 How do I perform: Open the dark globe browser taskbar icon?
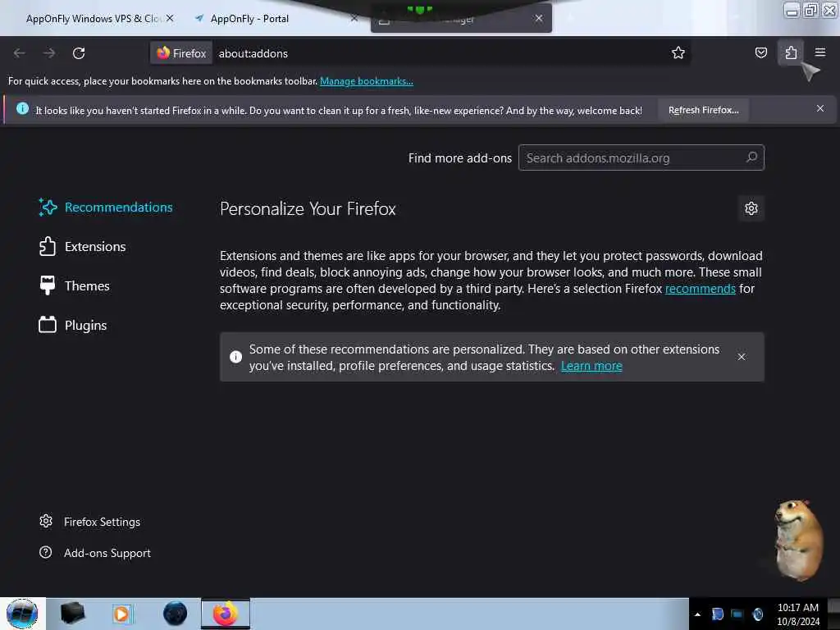[175, 614]
